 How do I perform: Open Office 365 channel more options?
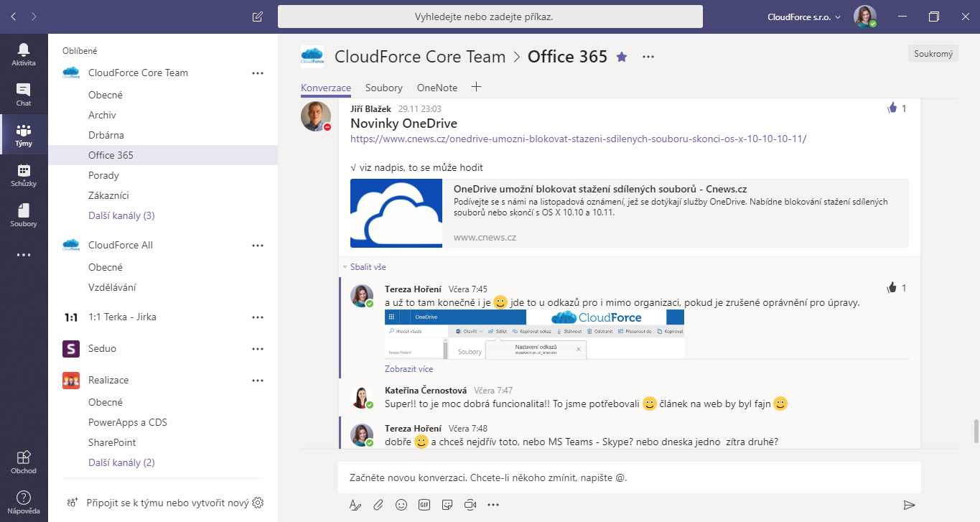pyautogui.click(x=648, y=57)
